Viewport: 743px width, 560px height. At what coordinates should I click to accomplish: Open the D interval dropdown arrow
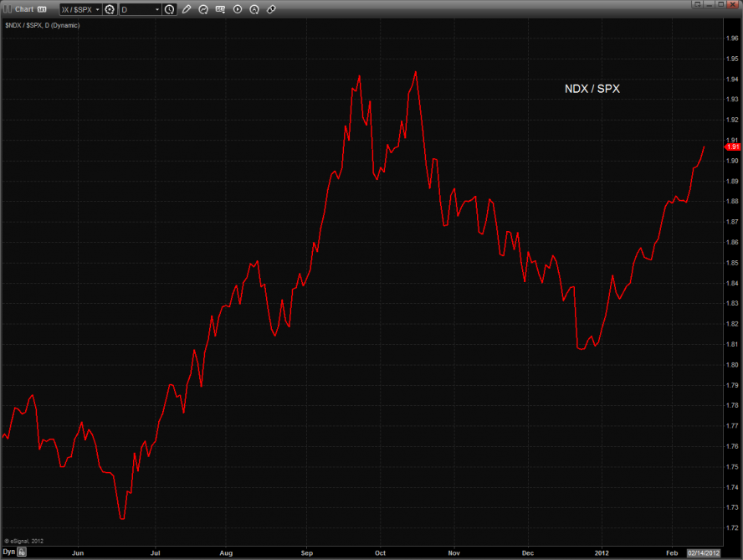(157, 9)
